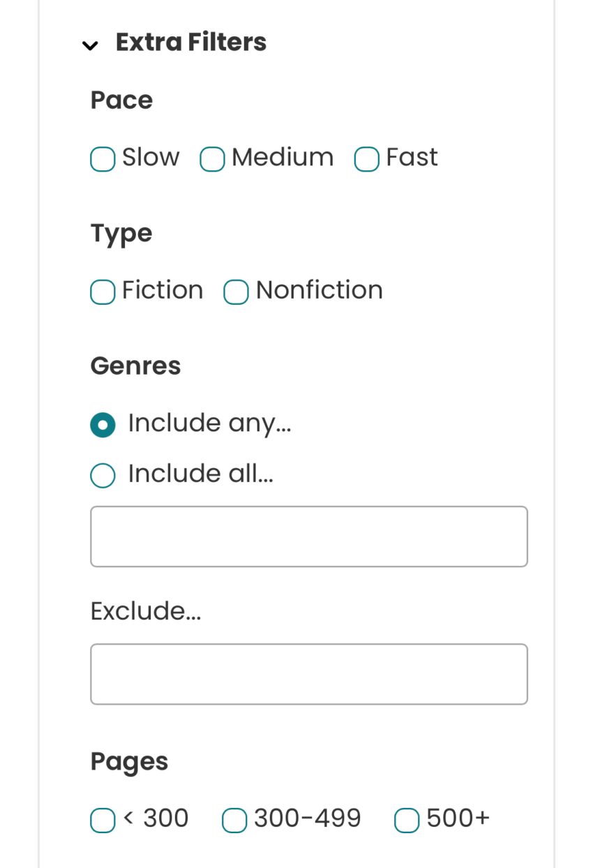Click the Extra Filters heading
The width and height of the screenshot is (593, 868).
coord(190,42)
